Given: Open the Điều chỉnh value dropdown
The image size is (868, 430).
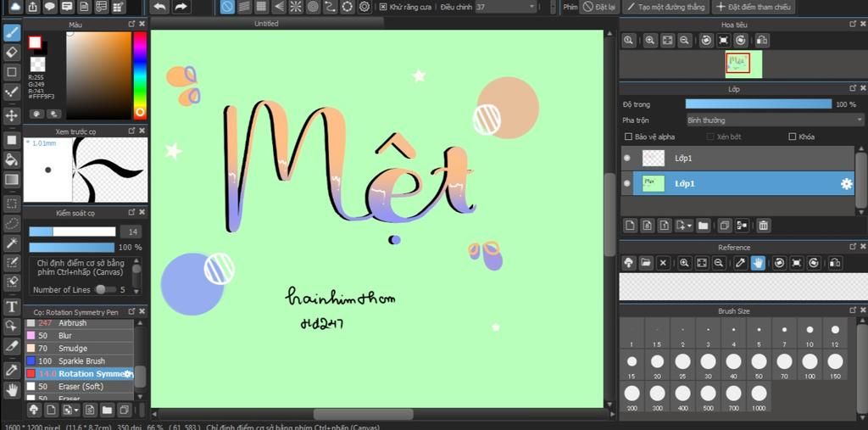Looking at the screenshot, I should pyautogui.click(x=506, y=7).
